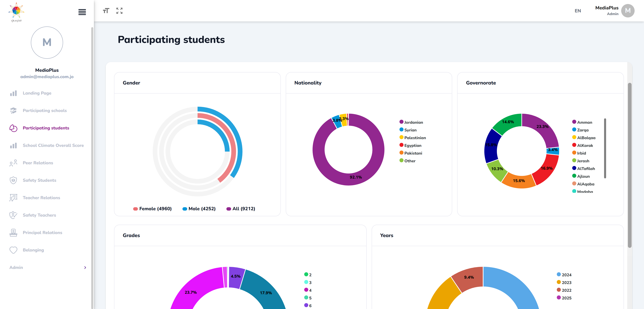This screenshot has width=644, height=309.
Task: Navigate to Safety Students
Action: pyautogui.click(x=40, y=180)
